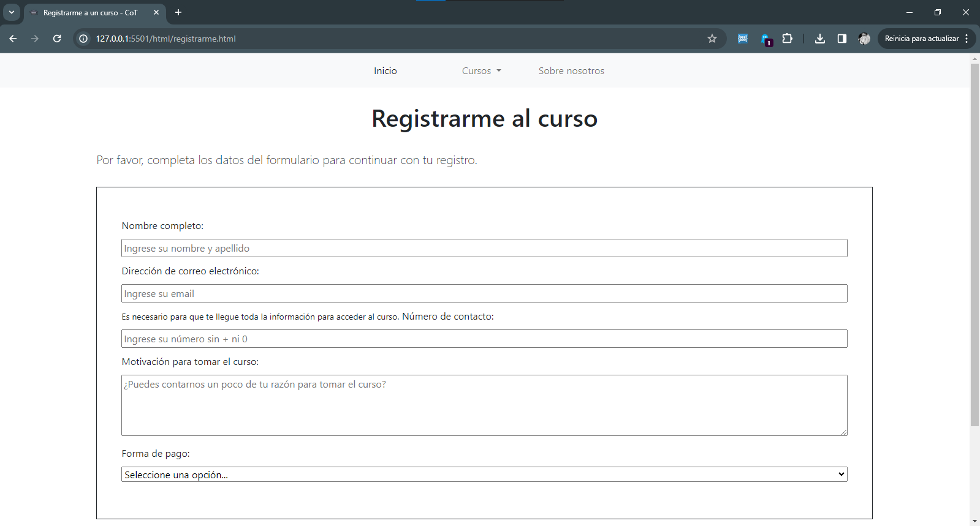Click the 'Dirección de correo electrónico:' label
This screenshot has height=526, width=980.
click(190, 271)
